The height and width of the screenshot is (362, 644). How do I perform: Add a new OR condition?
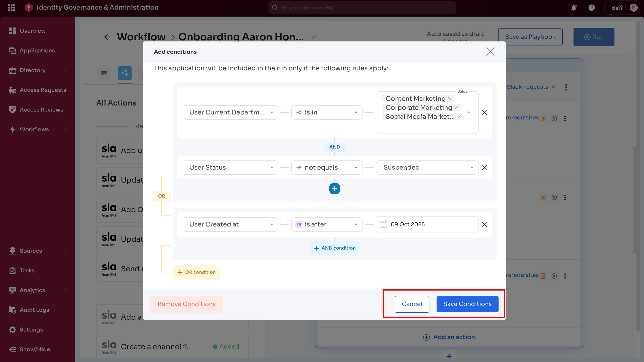[x=196, y=272]
